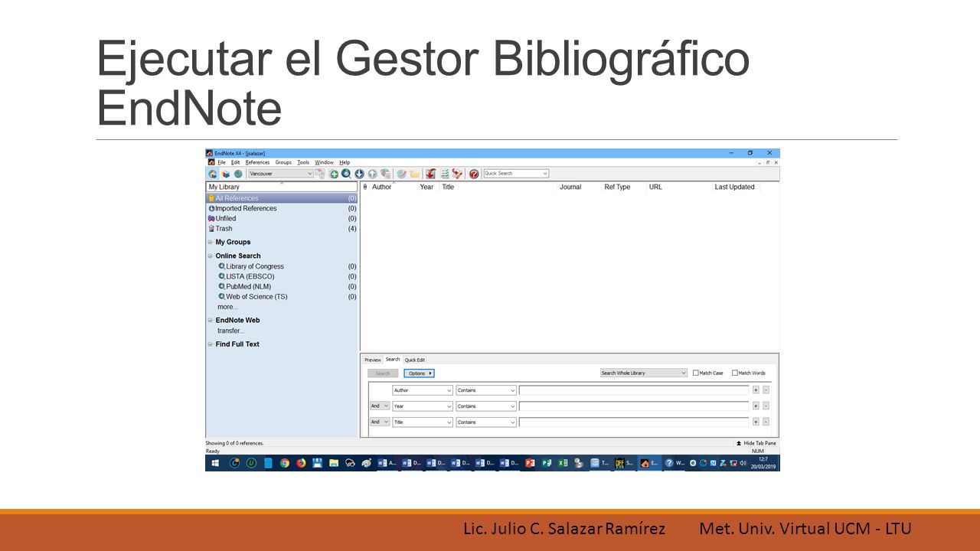
Task: Click the grey up-arrow Export icon
Action: (372, 174)
